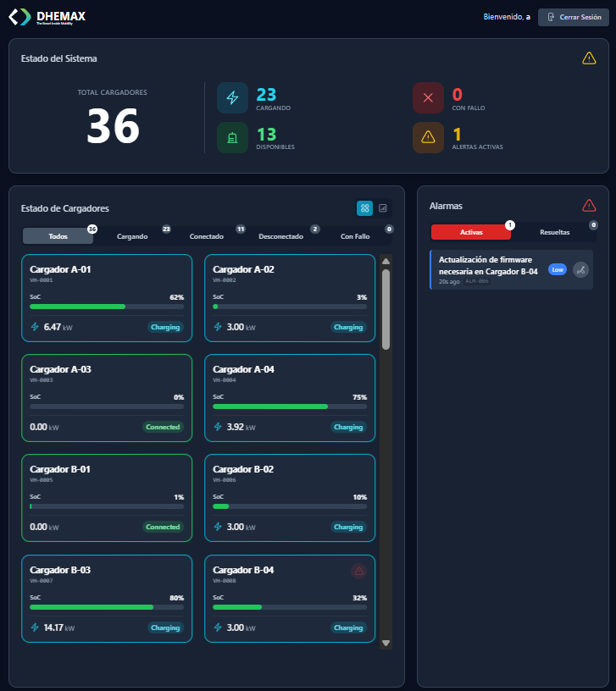The image size is (616, 691).
Task: Select the Cargando filter tab
Action: coord(132,236)
